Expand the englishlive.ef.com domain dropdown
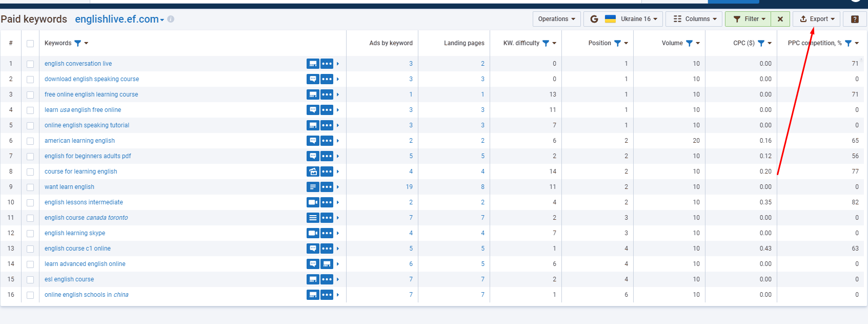This screenshot has width=868, height=324. tap(162, 20)
